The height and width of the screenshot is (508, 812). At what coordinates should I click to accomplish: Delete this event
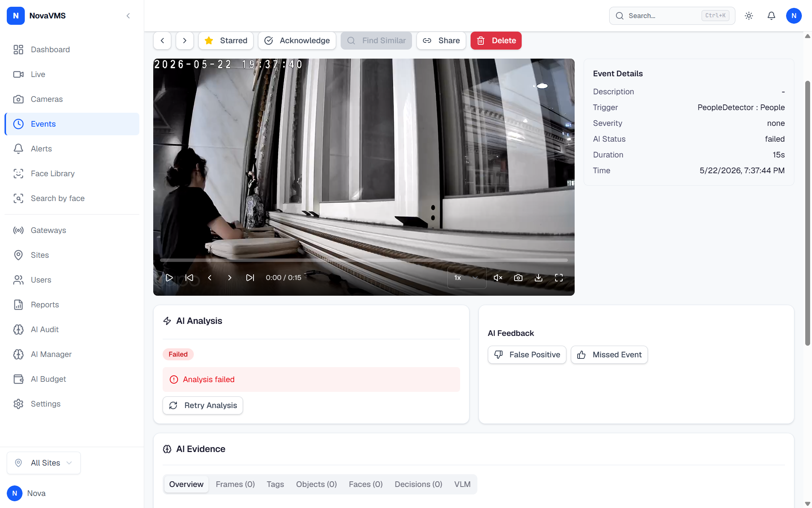pyautogui.click(x=496, y=41)
